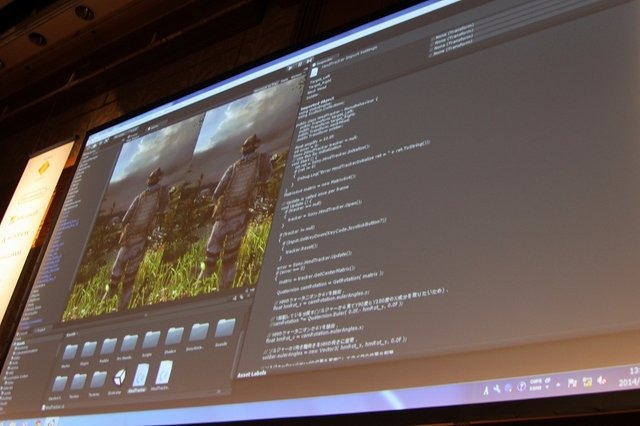640x426 pixels.
Task: Select the highlighted HeadTracker script asset
Action: tap(140, 376)
